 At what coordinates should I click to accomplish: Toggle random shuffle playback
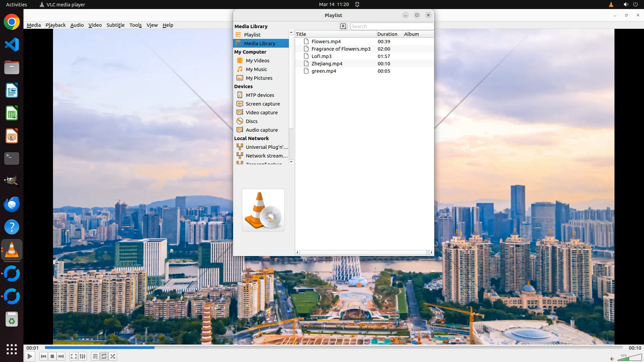click(113, 356)
